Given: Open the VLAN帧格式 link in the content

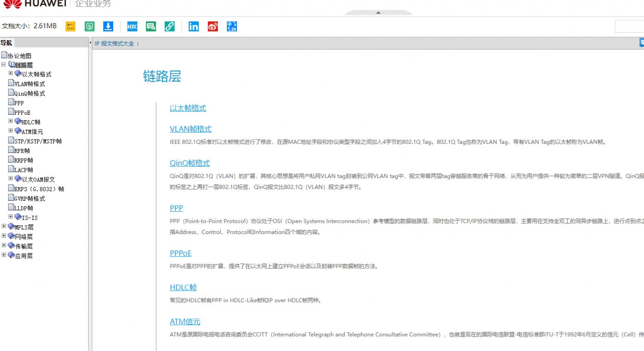Looking at the screenshot, I should tap(190, 129).
